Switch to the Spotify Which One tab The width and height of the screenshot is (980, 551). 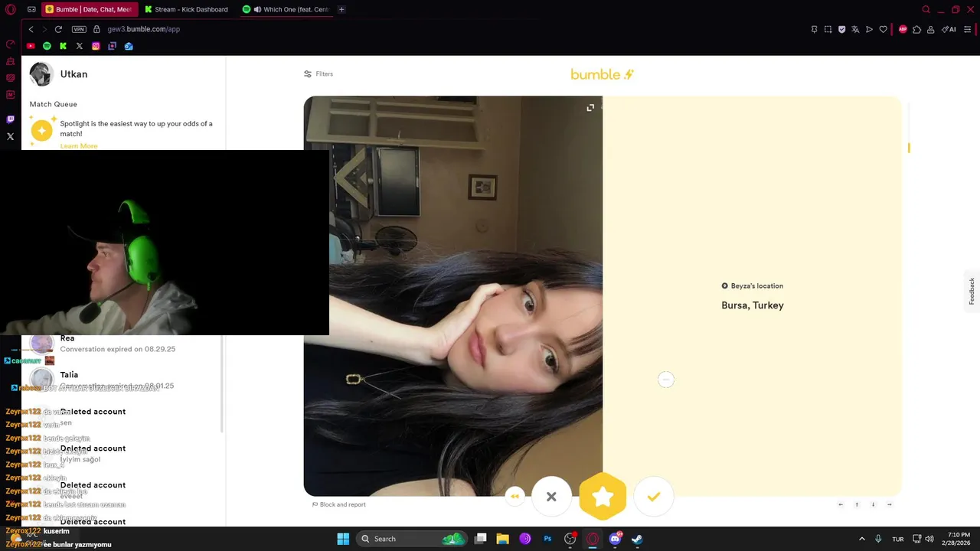285,9
